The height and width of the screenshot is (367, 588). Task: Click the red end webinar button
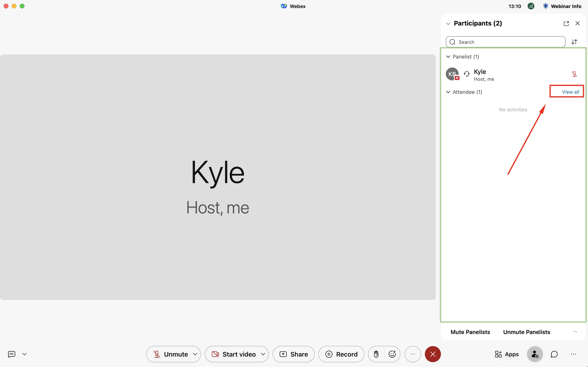433,354
